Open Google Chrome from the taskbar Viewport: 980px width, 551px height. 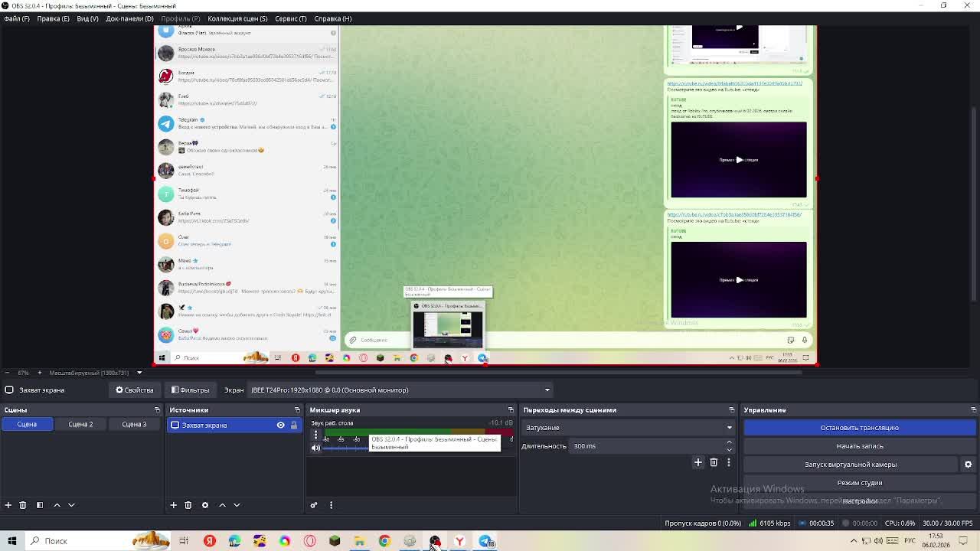(384, 541)
